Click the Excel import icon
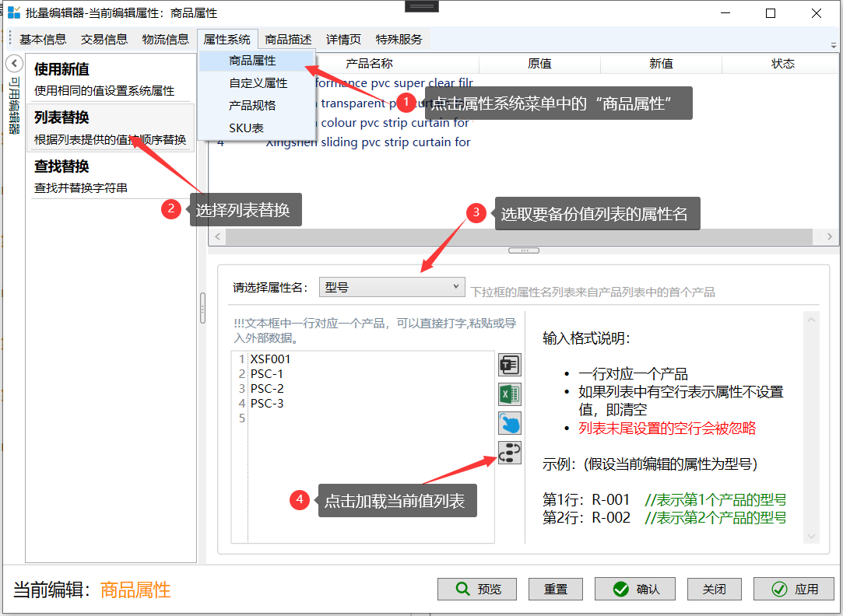The image size is (843, 616). click(509, 394)
